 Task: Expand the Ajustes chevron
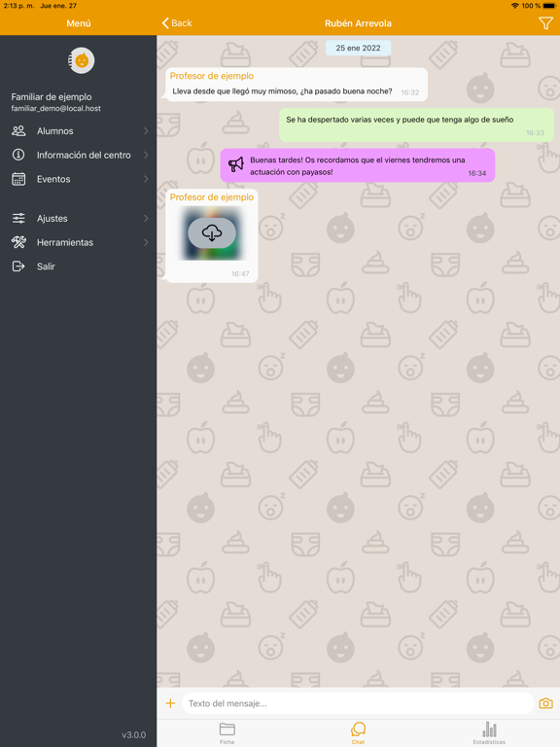(146, 218)
